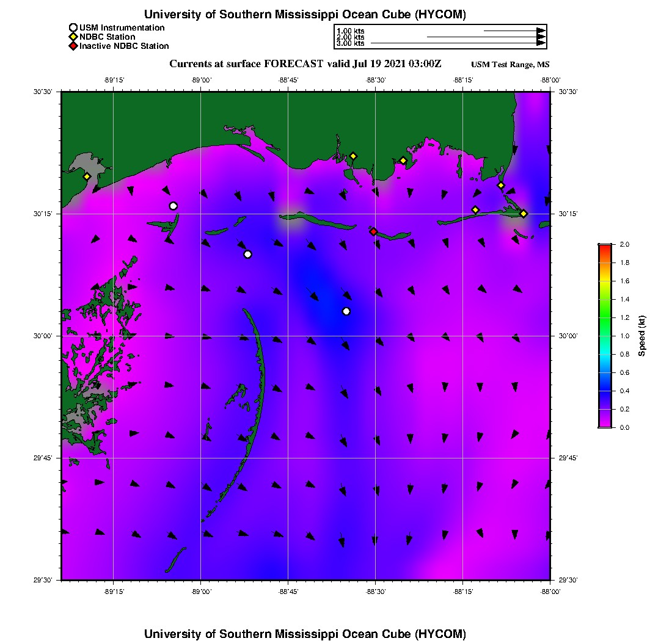This screenshot has width=672, height=641.
Task: Select the USM instrumentation circle nearest the northwest shore
Action: [173, 206]
